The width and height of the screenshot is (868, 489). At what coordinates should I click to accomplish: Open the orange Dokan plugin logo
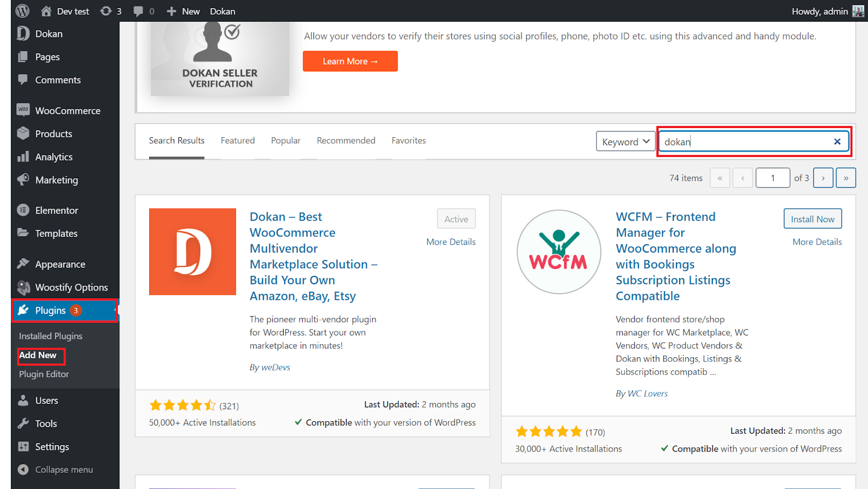pos(193,252)
